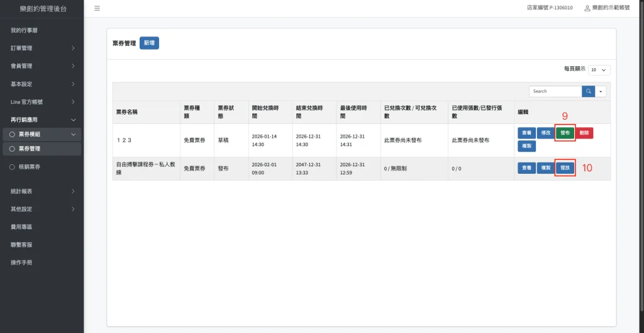Image resolution: width=644 pixels, height=333 pixels.
Task: Click the user profile icon in header
Action: point(587,8)
